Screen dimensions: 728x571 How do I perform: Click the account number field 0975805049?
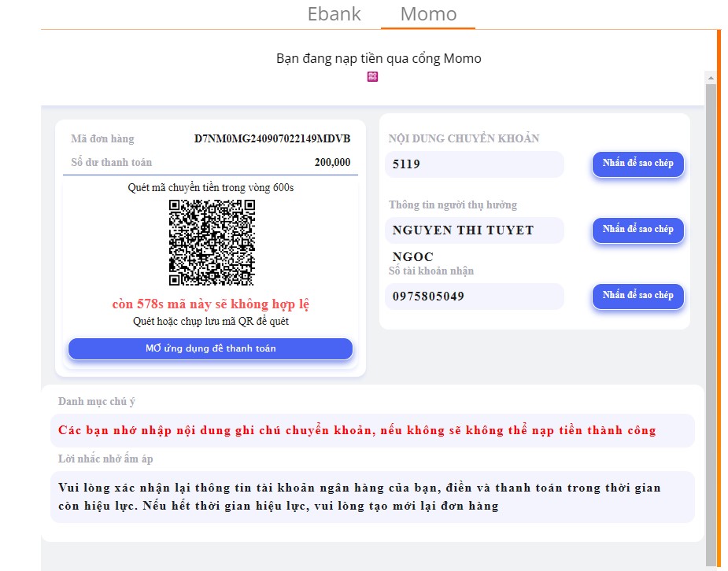pyautogui.click(x=474, y=297)
